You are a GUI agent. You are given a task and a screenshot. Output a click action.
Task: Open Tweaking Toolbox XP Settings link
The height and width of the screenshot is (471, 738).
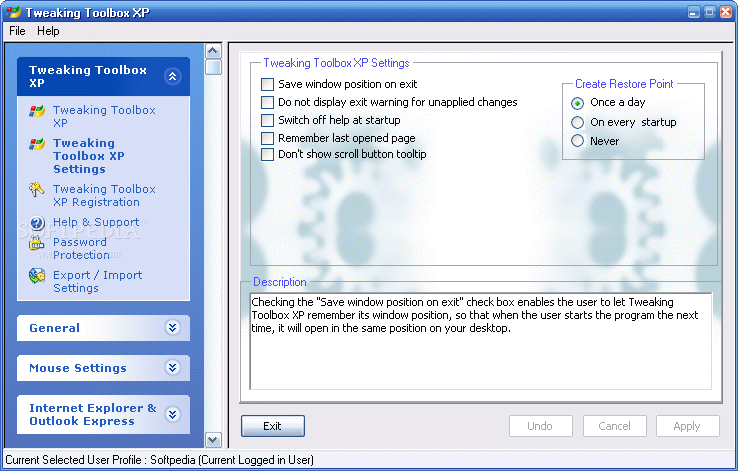pyautogui.click(x=88, y=156)
